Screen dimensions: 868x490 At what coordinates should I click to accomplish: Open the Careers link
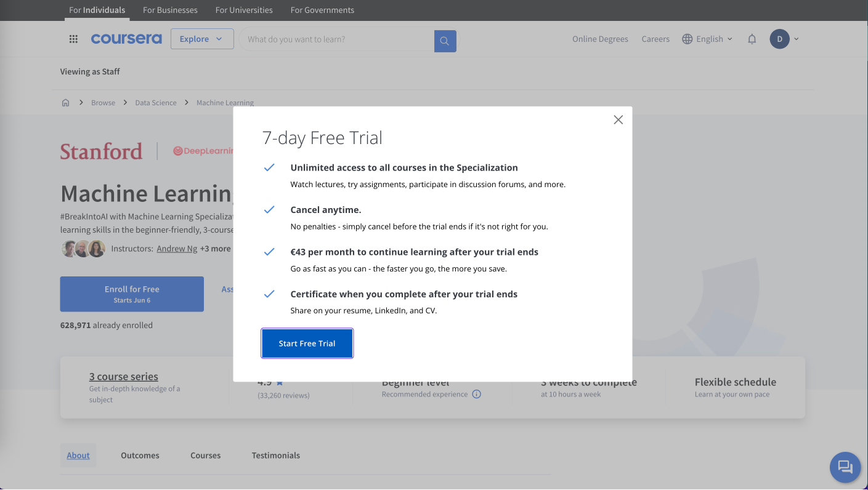655,39
